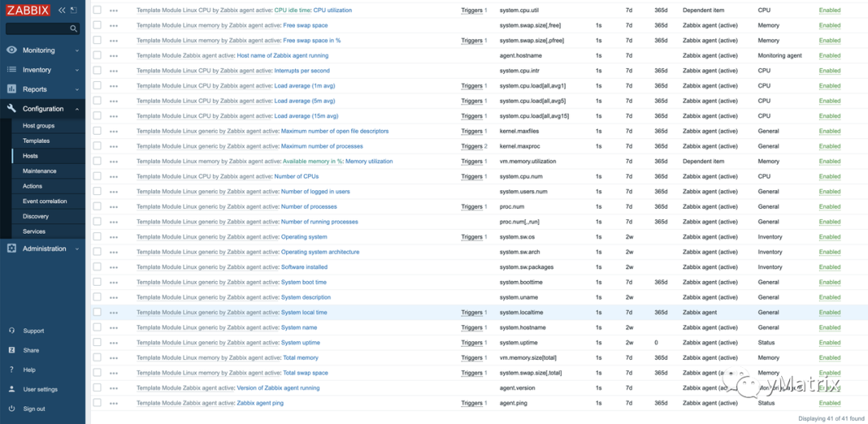
Task: Click the Support headset icon
Action: [11, 331]
